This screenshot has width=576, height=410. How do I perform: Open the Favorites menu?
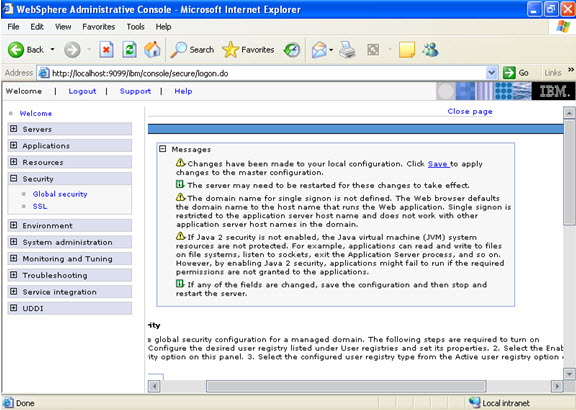pyautogui.click(x=98, y=27)
